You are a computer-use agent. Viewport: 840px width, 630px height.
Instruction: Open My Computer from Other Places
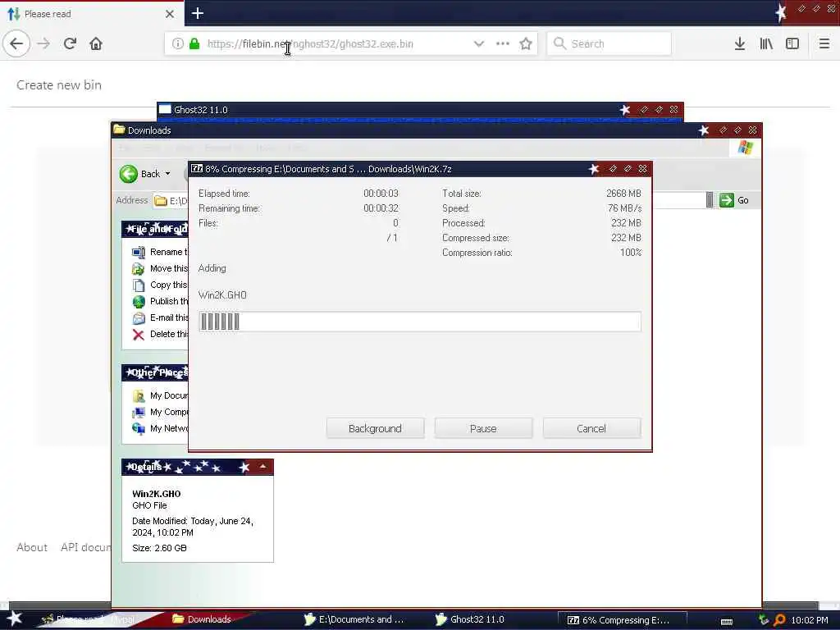point(160,412)
